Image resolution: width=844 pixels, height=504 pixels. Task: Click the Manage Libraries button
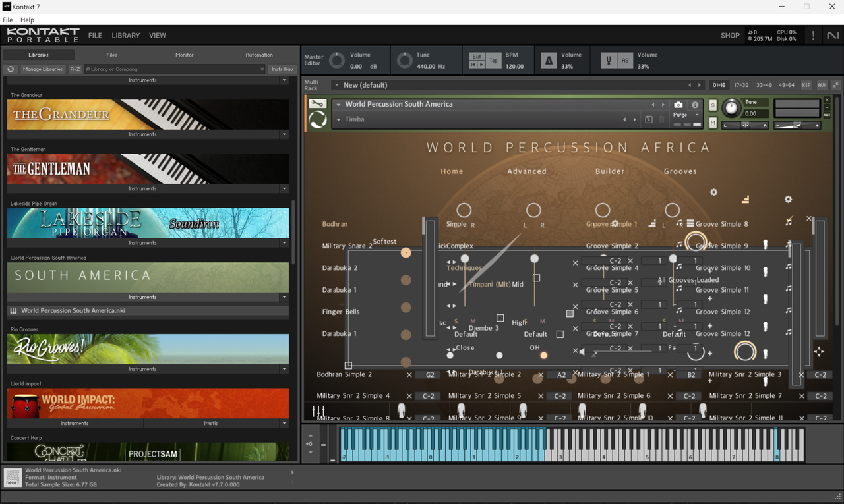[x=42, y=69]
